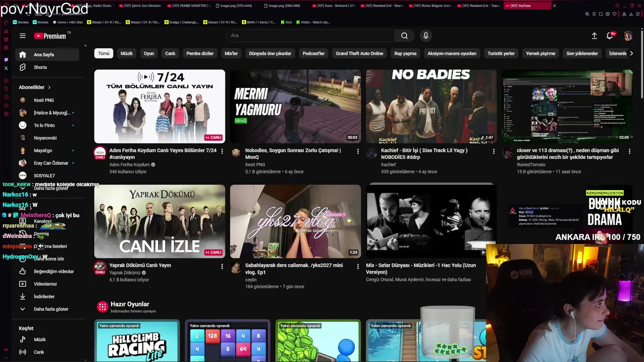Expand the Abonelikler section

35,87
